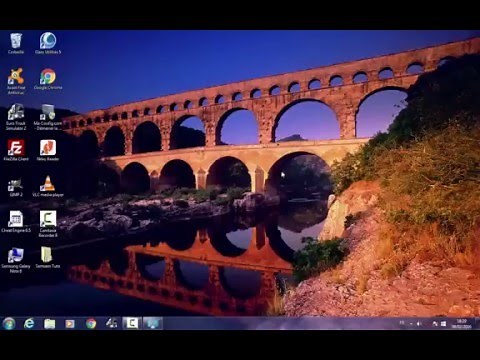Select the Glary Utilities 5 shortcut
480x360 pixels.
[x=48, y=43]
